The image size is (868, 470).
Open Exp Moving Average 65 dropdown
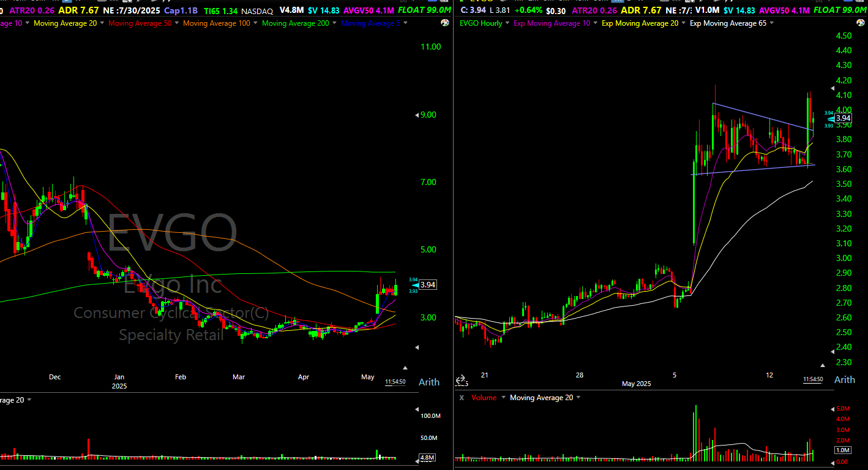tap(771, 23)
